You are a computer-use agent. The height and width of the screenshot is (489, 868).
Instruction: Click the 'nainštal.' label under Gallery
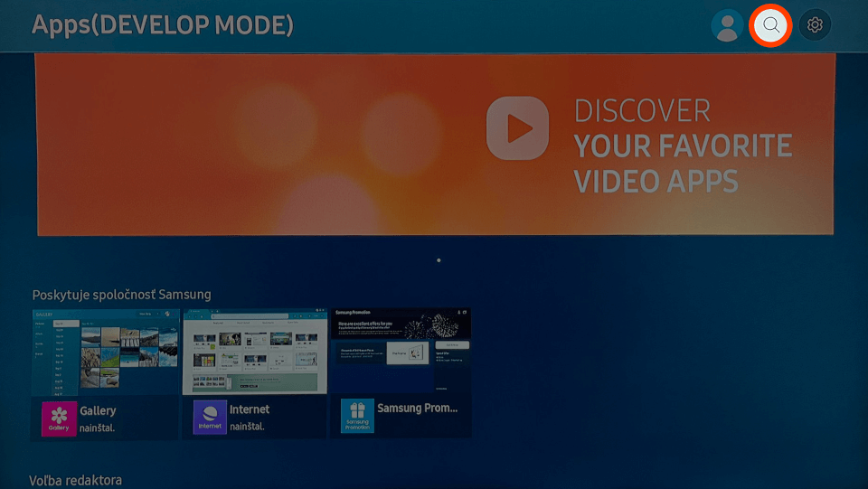[98, 428]
